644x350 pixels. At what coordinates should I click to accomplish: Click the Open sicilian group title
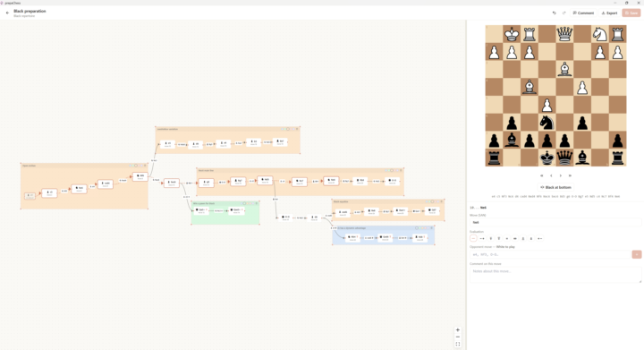tap(29, 166)
